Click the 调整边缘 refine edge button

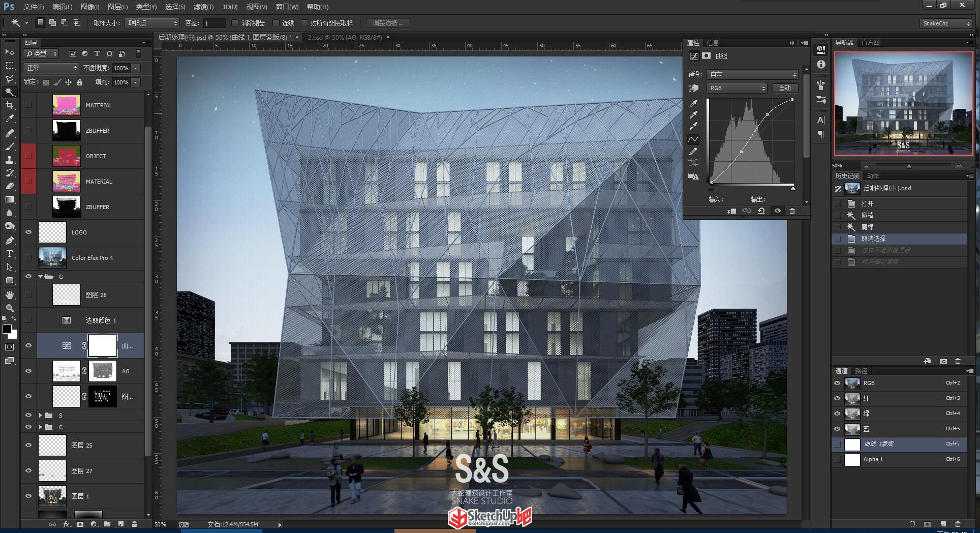388,23
